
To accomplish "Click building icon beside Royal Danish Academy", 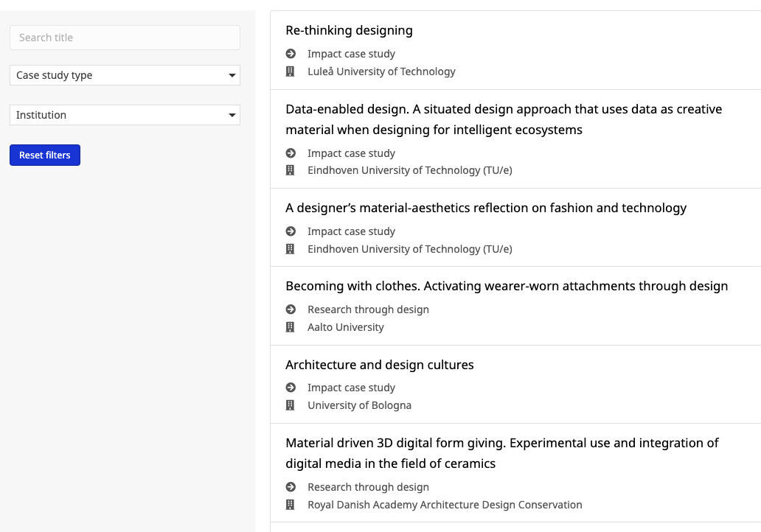I will 291,505.
